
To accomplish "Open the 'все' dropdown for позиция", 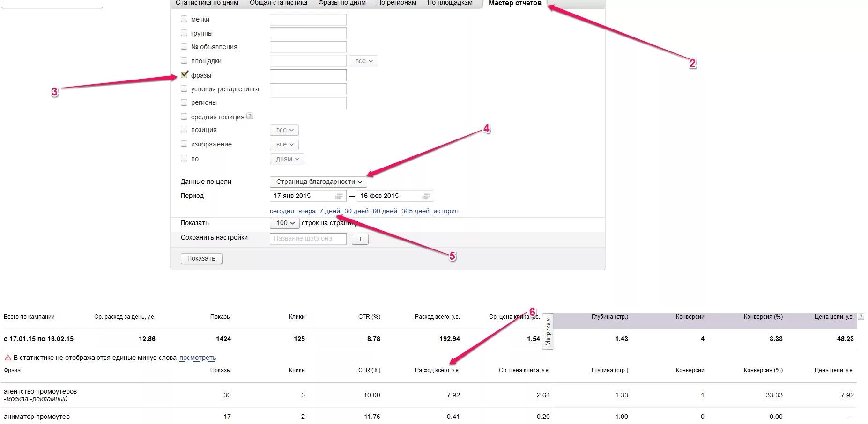I will pyautogui.click(x=284, y=130).
